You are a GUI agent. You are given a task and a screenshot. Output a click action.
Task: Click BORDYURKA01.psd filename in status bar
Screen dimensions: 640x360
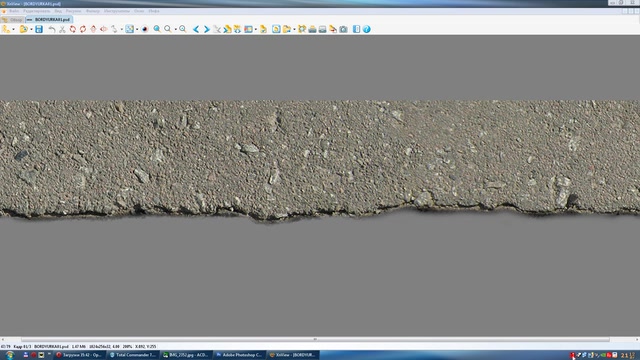(51, 347)
